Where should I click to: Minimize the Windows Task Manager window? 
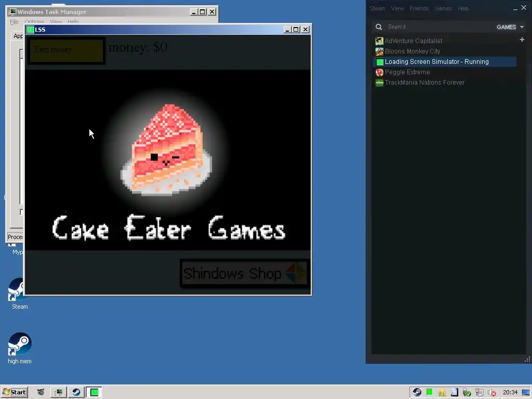click(194, 12)
